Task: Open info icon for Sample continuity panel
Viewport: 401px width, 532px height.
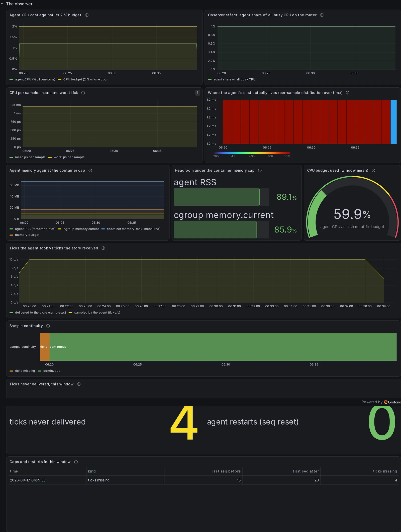Action: [x=48, y=326]
